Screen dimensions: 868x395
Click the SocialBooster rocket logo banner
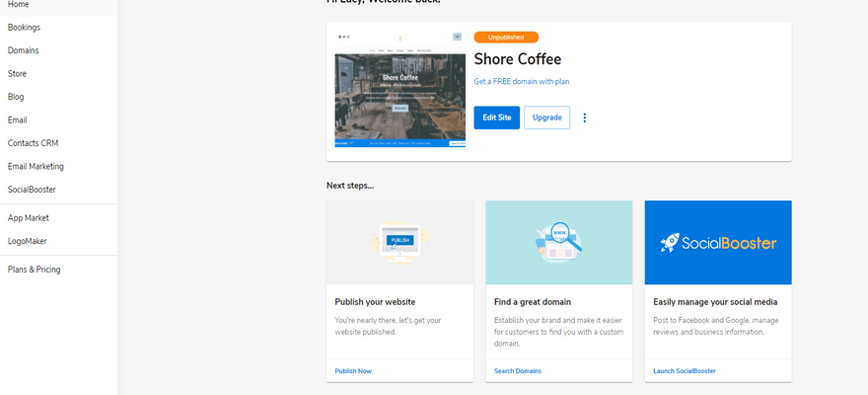[718, 243]
